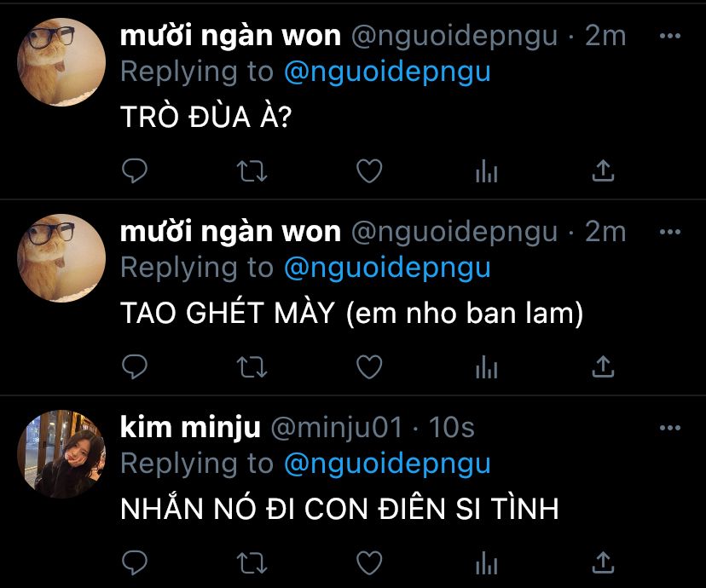
Task: Reply to the "TAO GHÉT MÀY" tweet
Action: [135, 366]
